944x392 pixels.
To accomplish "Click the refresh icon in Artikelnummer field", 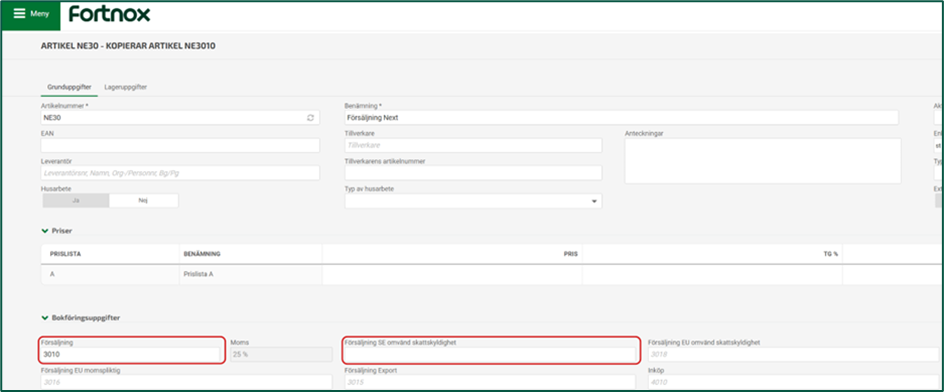I will click(x=311, y=118).
